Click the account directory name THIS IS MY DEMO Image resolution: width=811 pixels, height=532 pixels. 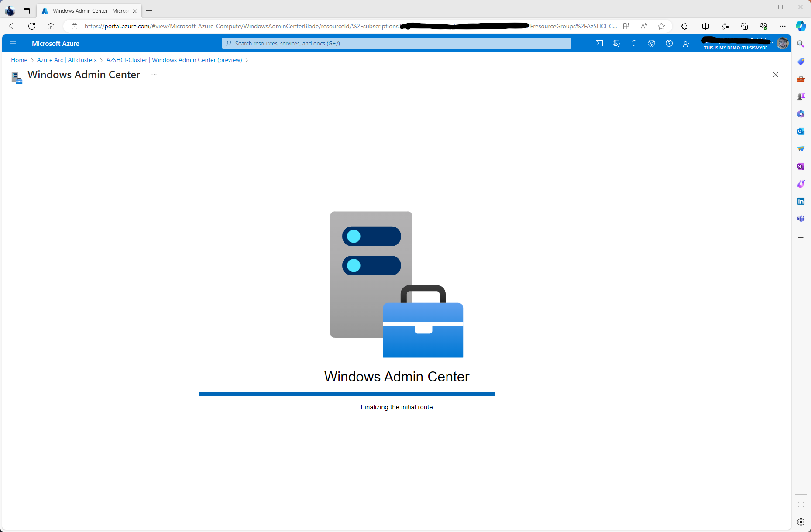tap(737, 48)
